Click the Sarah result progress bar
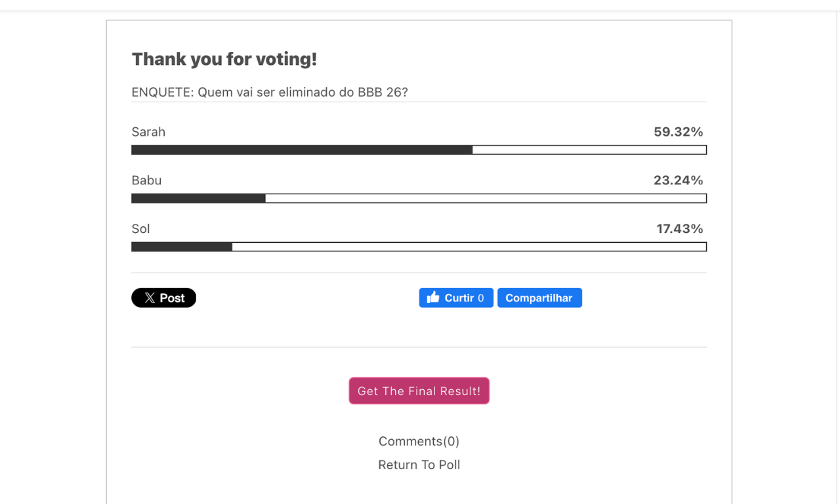The image size is (840, 504). 419,150
